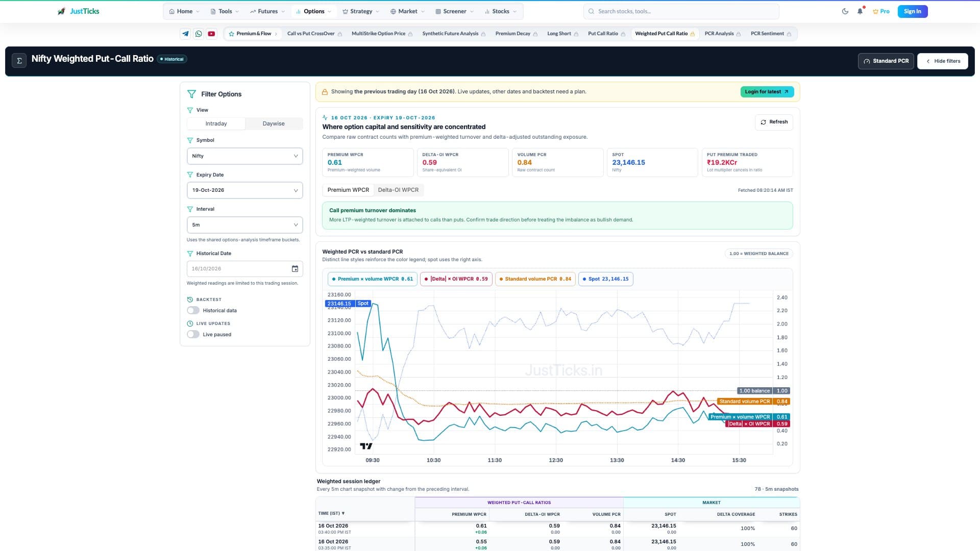Open notifications bell icon
This screenshot has height=551, width=980.
tap(860, 11)
